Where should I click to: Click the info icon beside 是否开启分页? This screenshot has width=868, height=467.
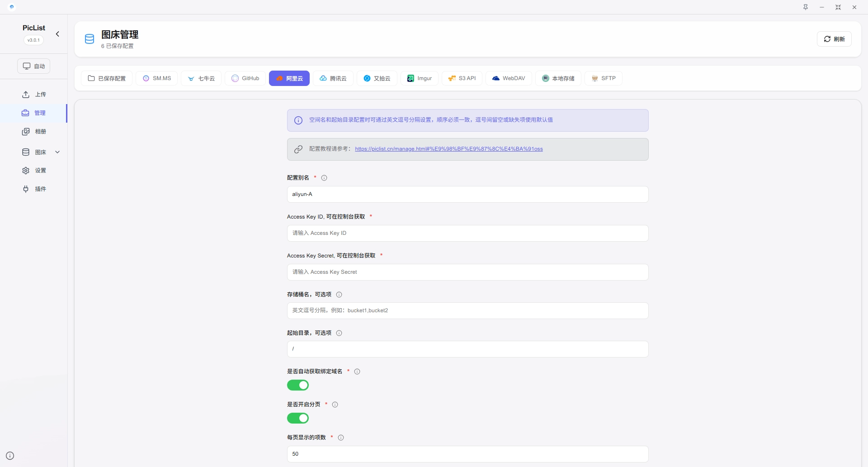[x=335, y=405]
